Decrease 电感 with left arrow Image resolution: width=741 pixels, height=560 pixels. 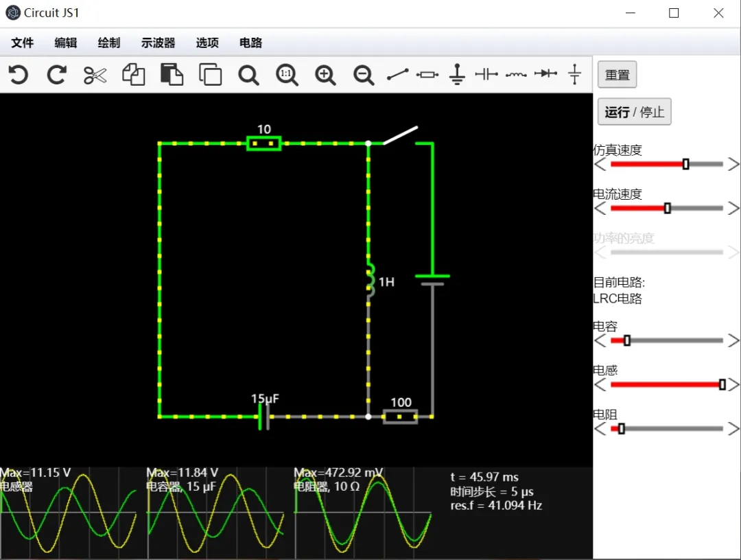[x=600, y=385]
